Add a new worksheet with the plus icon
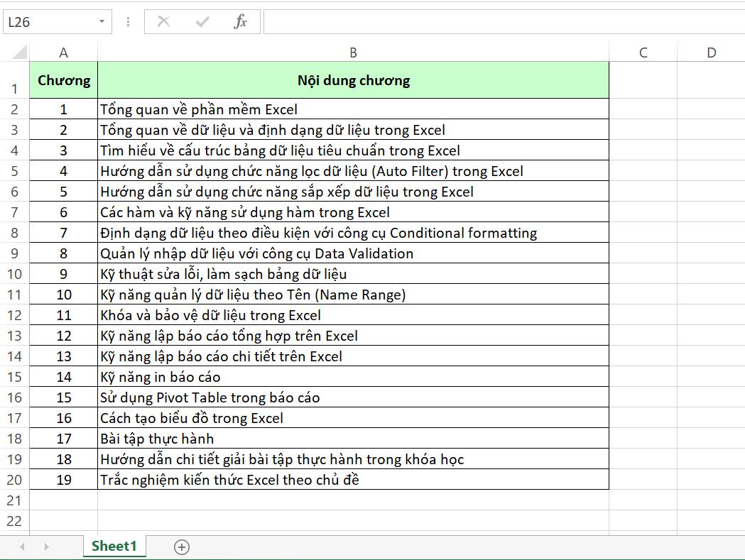This screenshot has height=560, width=745. coord(181,547)
